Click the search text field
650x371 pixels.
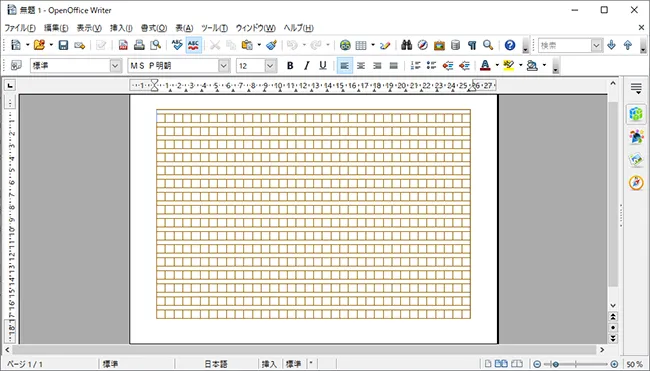point(565,45)
